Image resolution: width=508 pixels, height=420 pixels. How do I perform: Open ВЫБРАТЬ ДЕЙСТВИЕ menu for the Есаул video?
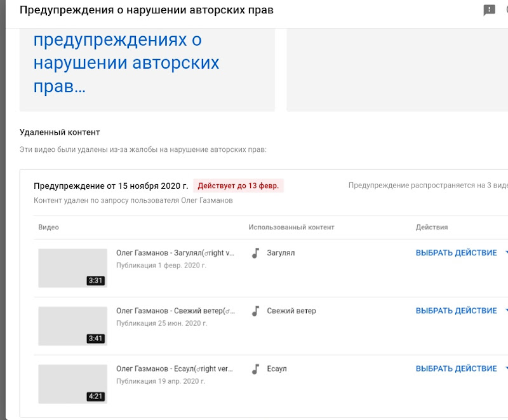click(x=457, y=369)
